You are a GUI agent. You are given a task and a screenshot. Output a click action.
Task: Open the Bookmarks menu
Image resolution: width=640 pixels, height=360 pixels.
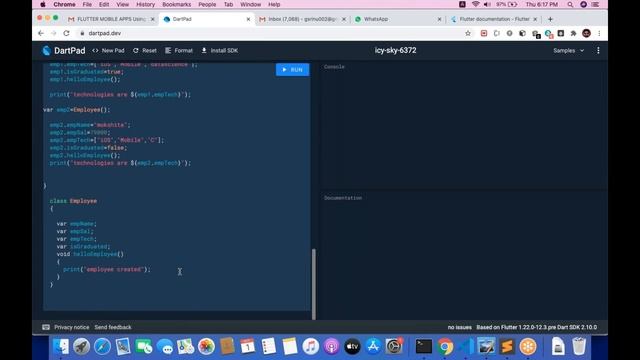(176, 4)
